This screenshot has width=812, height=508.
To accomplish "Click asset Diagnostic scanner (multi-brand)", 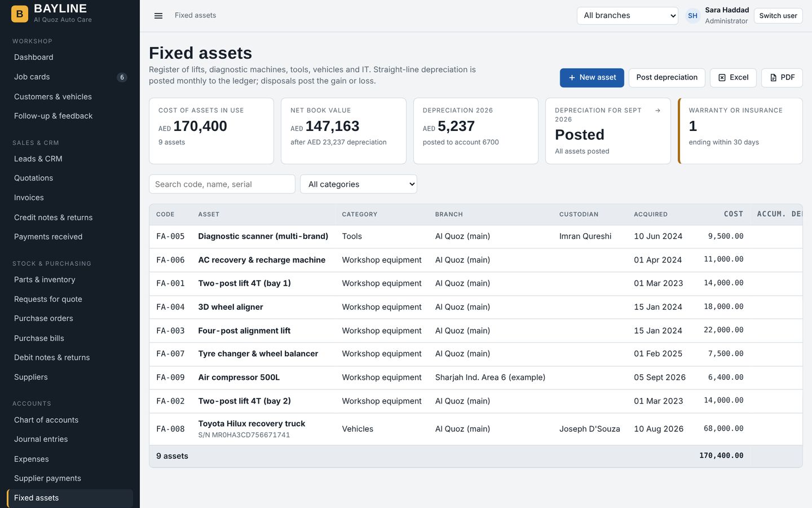I will (263, 237).
